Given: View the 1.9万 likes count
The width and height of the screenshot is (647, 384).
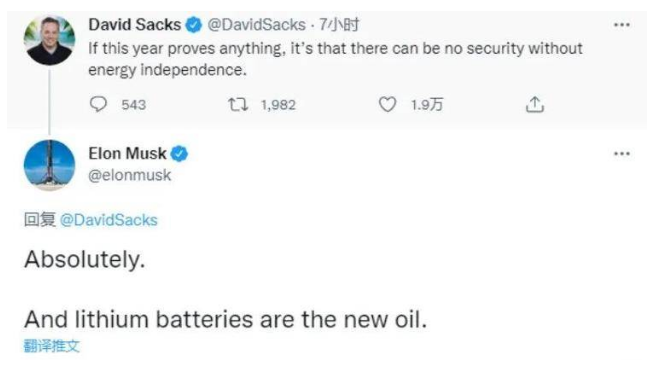Looking at the screenshot, I should (x=427, y=105).
